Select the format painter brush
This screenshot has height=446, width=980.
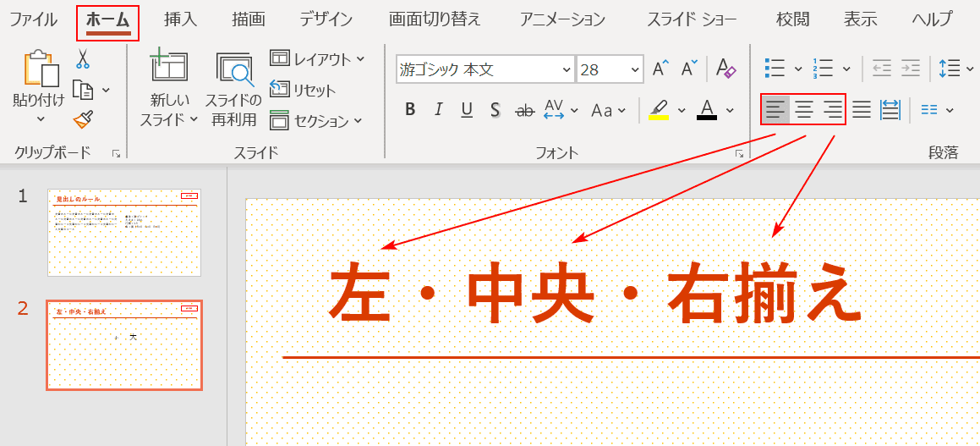click(83, 118)
